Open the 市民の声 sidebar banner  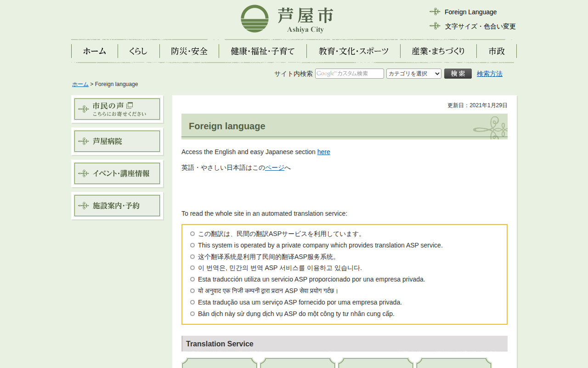117,109
